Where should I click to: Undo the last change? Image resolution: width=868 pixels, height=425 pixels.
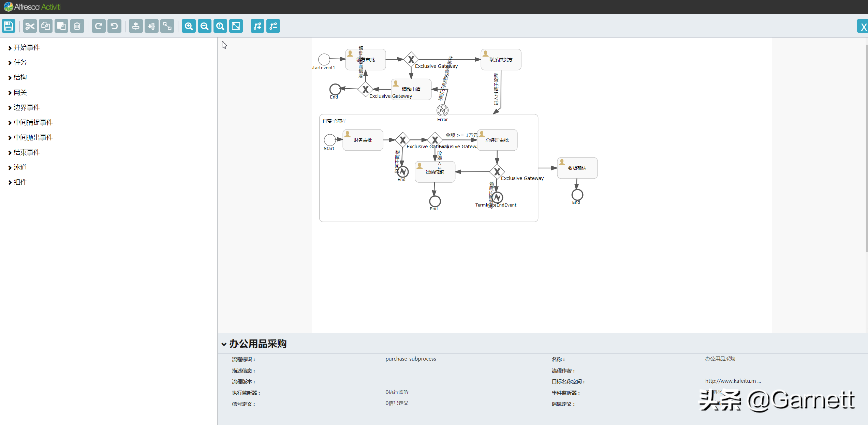point(114,26)
